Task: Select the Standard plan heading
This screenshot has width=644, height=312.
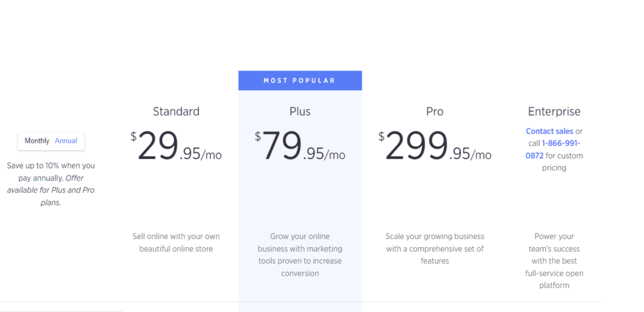Action: pos(176,111)
